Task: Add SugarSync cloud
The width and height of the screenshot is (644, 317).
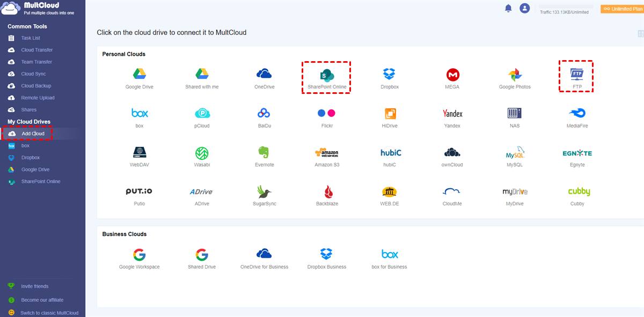Action: click(x=264, y=196)
